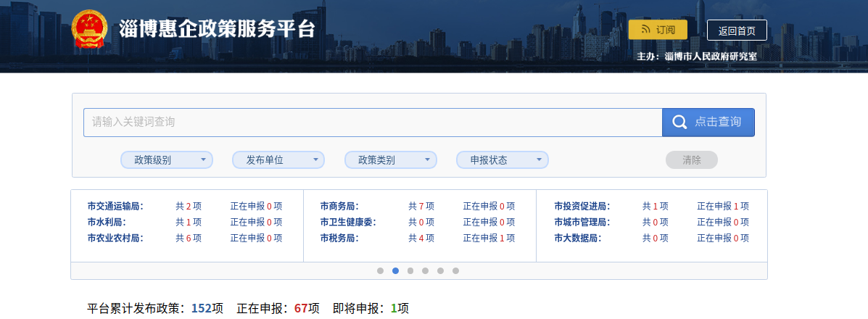Go to the first carousel page dot
Image resolution: width=868 pixels, height=319 pixels.
click(x=380, y=271)
